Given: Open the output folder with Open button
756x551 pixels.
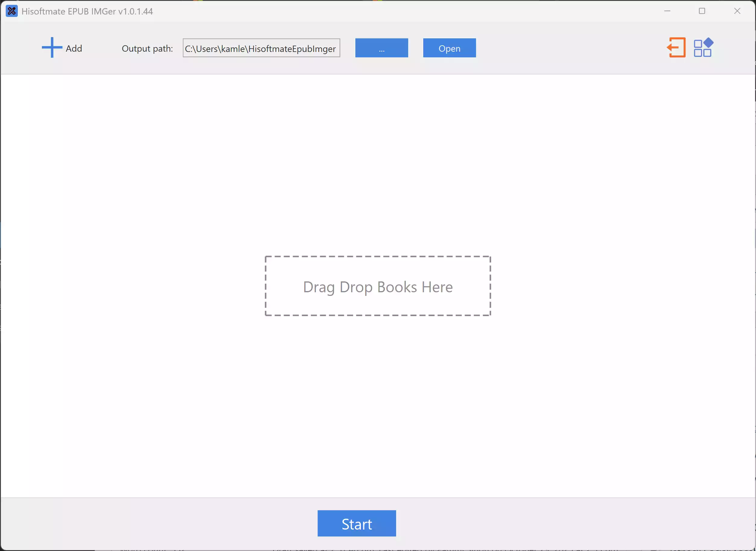Looking at the screenshot, I should click(x=449, y=48).
